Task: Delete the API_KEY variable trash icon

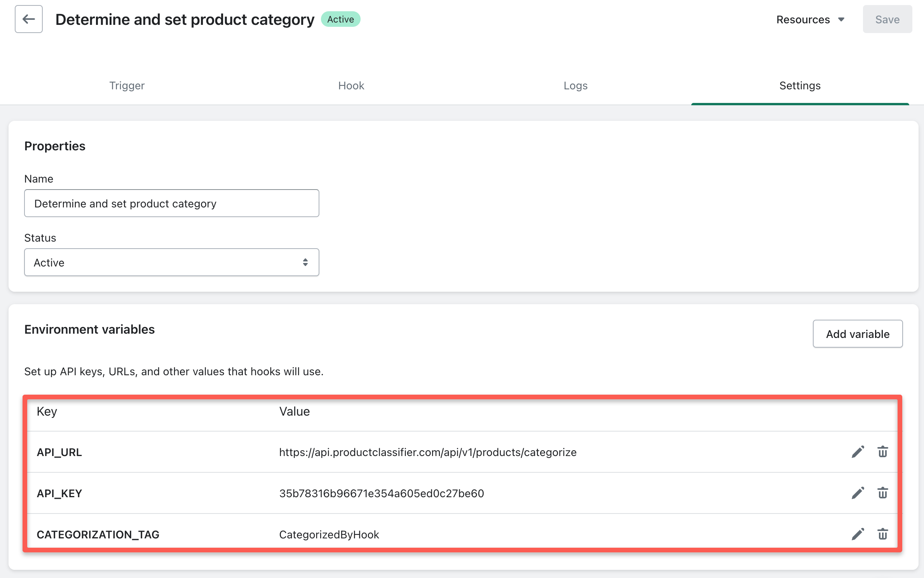Action: pos(882,493)
